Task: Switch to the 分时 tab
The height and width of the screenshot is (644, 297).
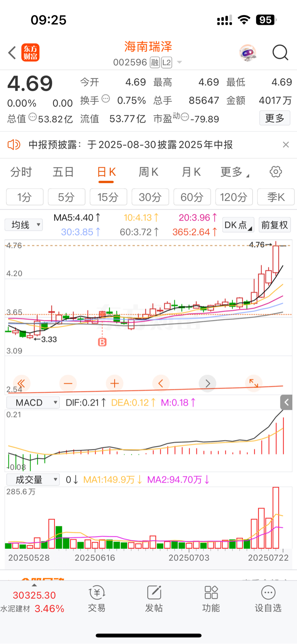Action: pyautogui.click(x=21, y=172)
